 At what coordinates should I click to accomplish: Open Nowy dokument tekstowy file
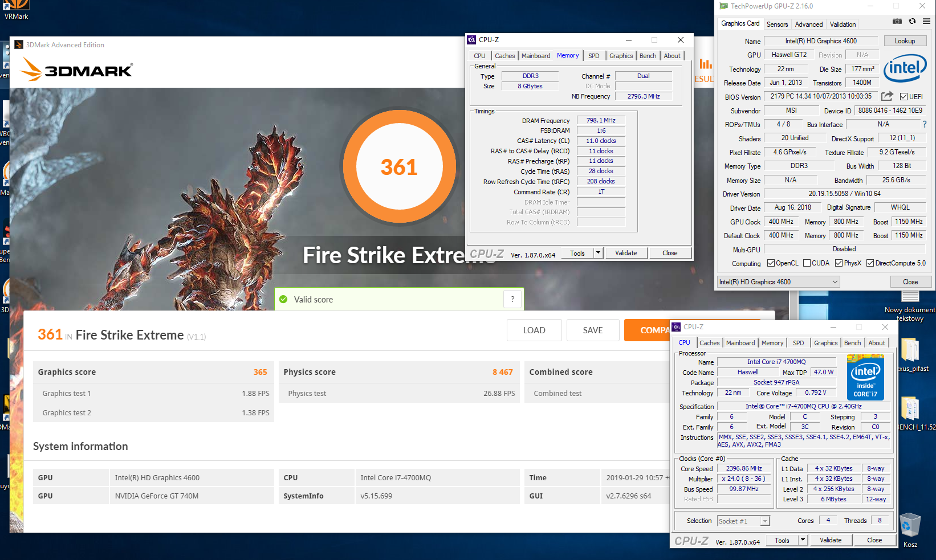tap(910, 306)
